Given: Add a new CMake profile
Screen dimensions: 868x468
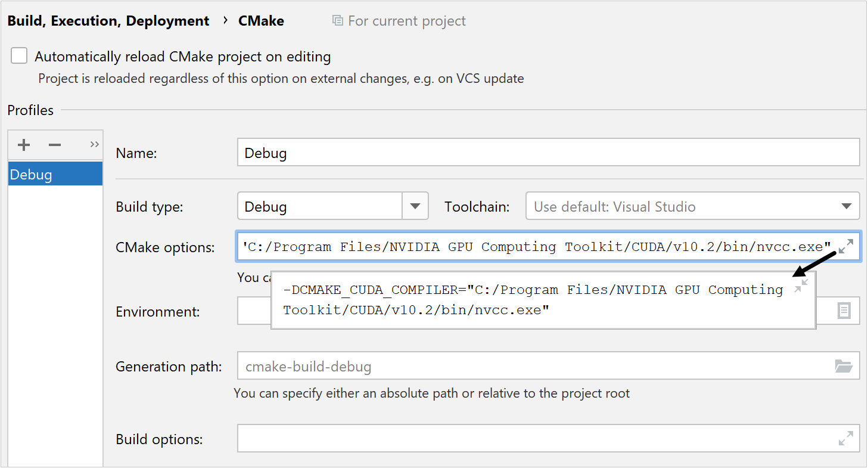Looking at the screenshot, I should tap(23, 144).
